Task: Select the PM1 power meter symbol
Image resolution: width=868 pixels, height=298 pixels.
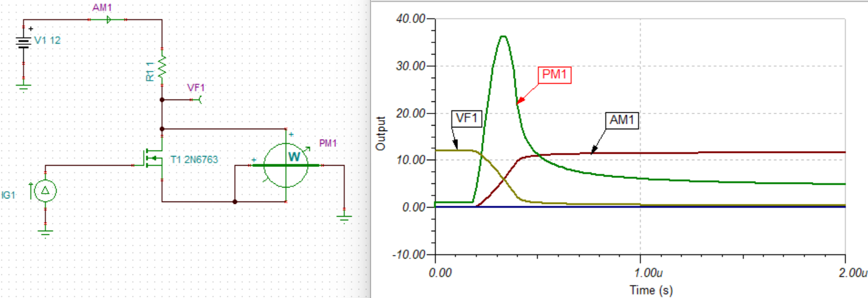Action: 286,164
